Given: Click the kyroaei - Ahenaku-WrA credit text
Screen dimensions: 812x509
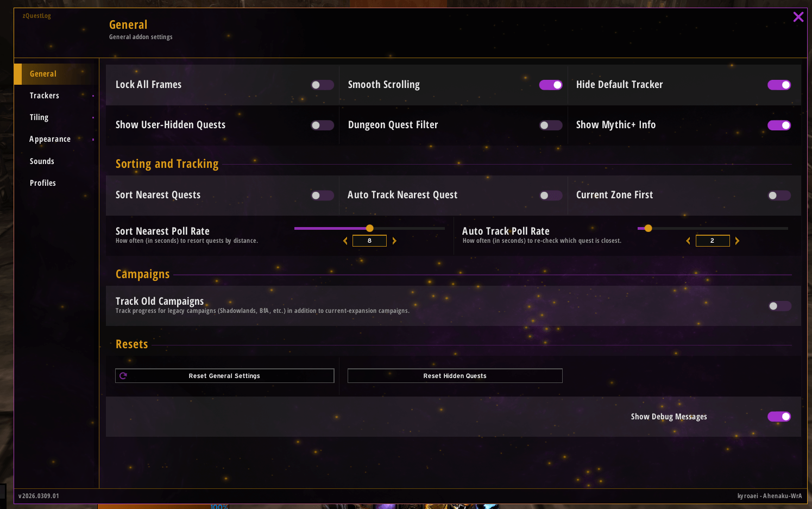Looking at the screenshot, I should click(x=770, y=496).
